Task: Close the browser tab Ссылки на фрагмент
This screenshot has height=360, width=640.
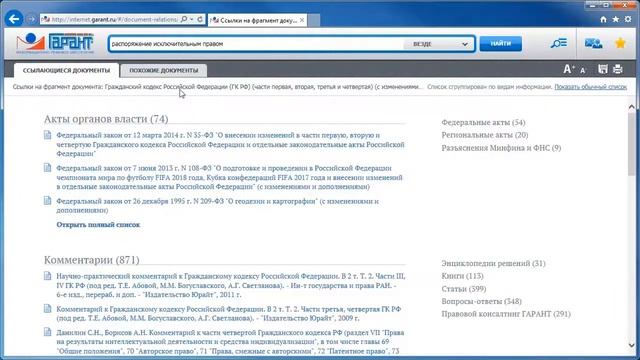Action: [302, 20]
